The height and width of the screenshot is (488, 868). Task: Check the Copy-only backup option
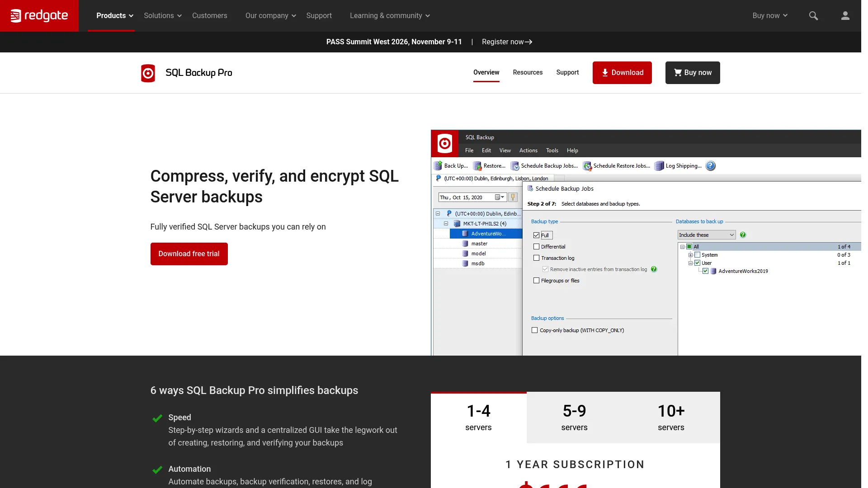[534, 330]
